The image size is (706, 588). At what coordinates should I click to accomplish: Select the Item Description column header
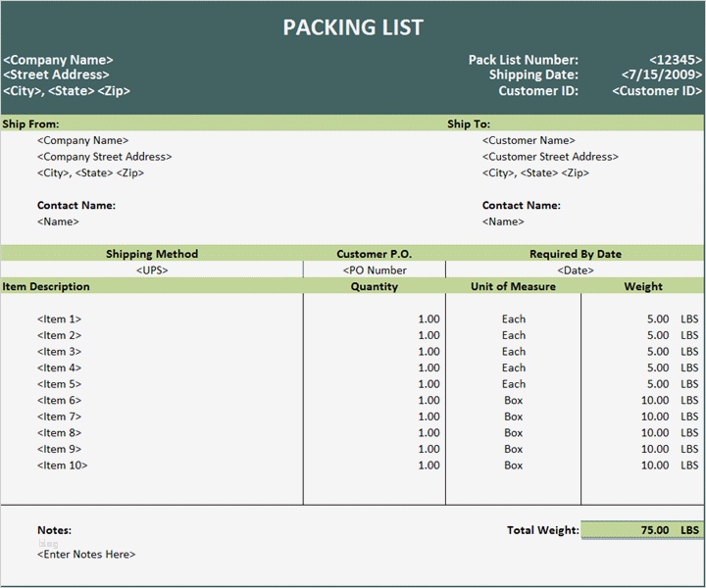click(46, 287)
